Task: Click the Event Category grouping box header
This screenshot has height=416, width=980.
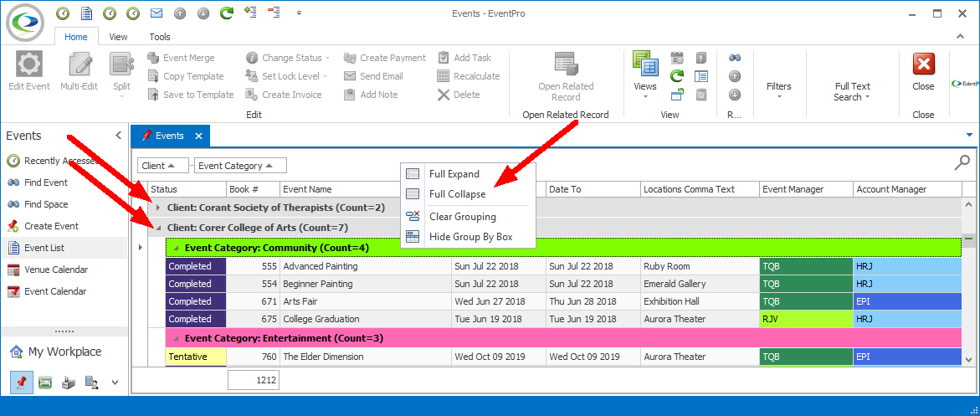Action: pyautogui.click(x=241, y=166)
